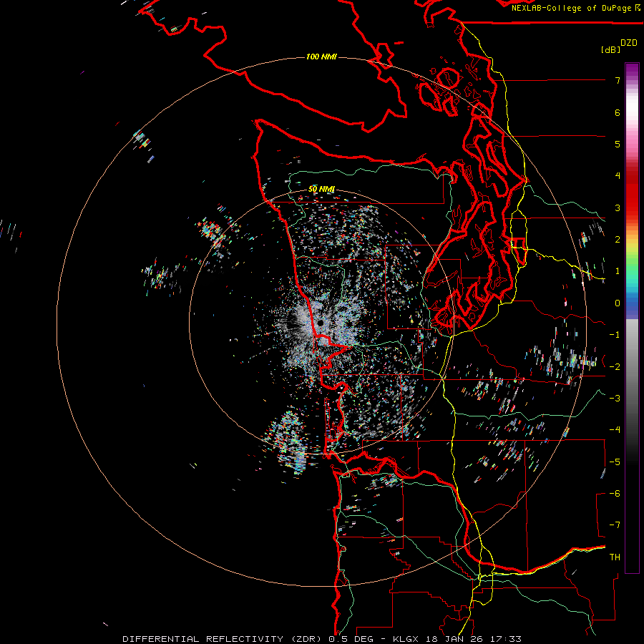Image resolution: width=644 pixels, height=644 pixels.
Task: Click the 1 value on the color scale
Action: (x=618, y=271)
